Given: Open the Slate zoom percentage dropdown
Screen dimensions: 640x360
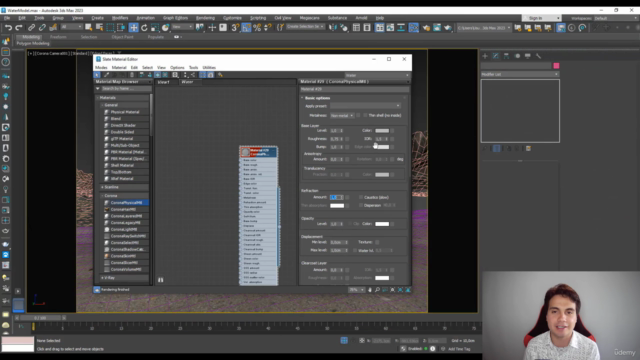Looking at the screenshot, I should coord(356,290).
